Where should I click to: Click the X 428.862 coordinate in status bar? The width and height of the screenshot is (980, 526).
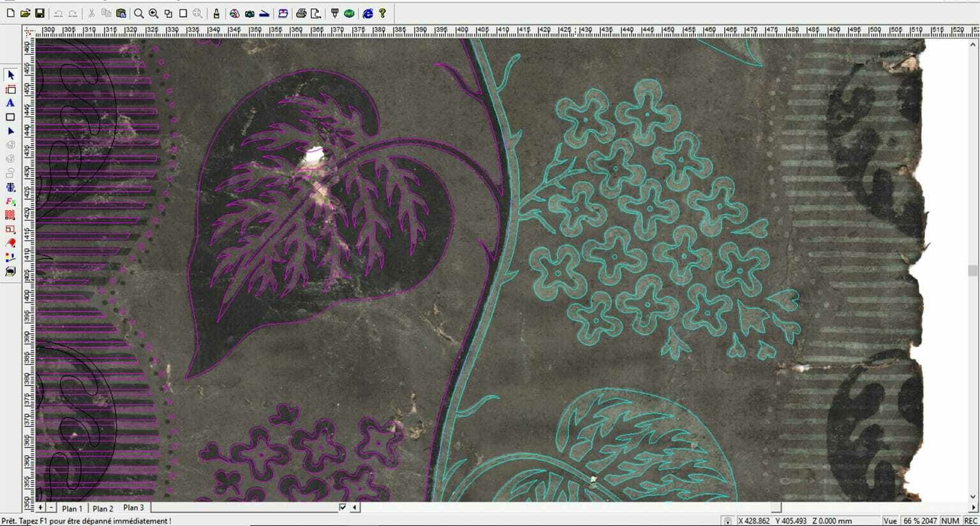(754, 521)
